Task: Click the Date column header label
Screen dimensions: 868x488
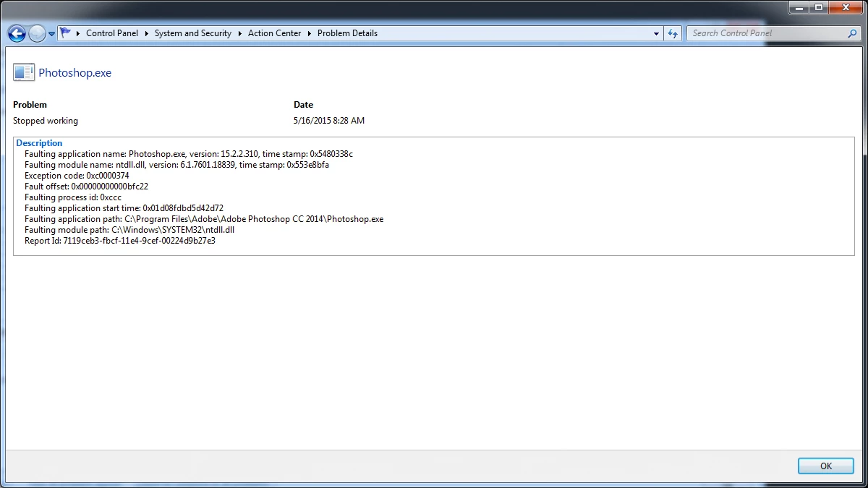Action: 303,105
